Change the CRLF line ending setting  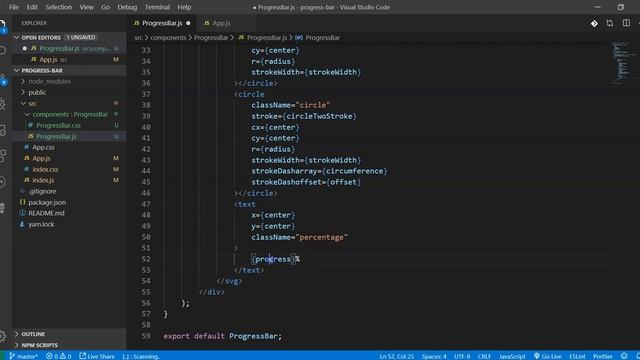click(x=484, y=356)
